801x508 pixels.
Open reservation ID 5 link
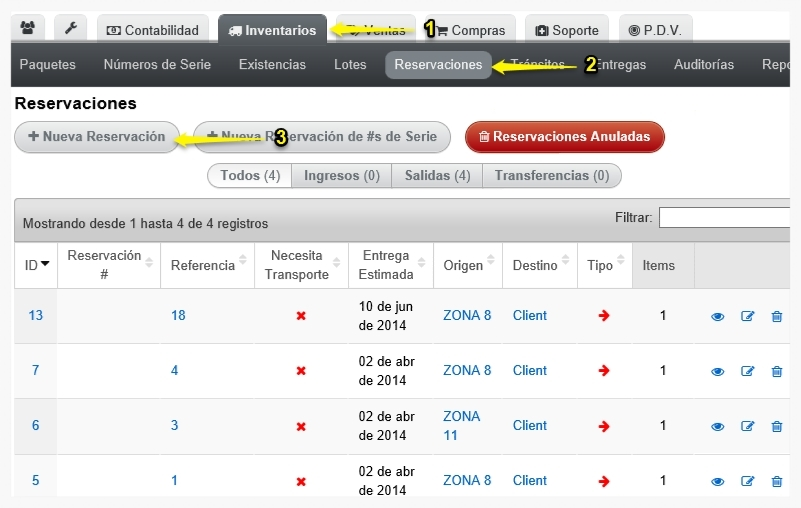click(x=35, y=480)
